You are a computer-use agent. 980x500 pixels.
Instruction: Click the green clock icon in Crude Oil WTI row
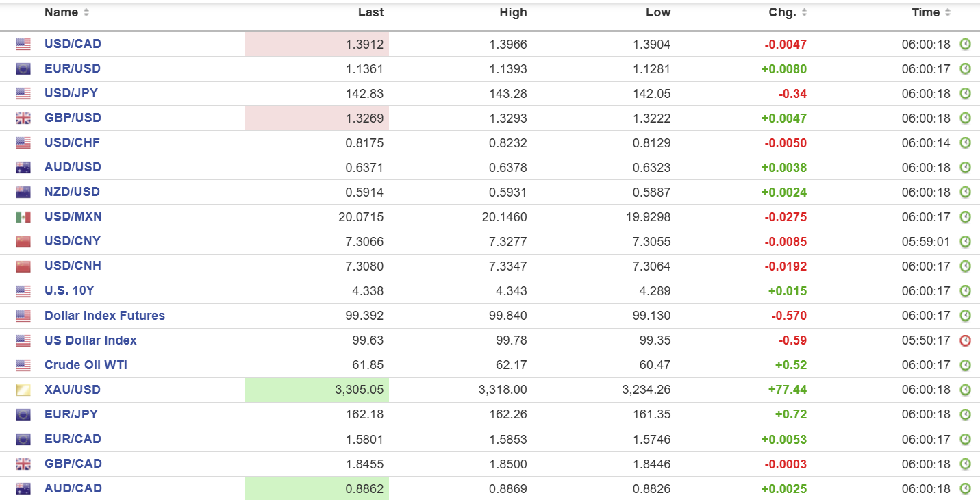[x=965, y=365]
